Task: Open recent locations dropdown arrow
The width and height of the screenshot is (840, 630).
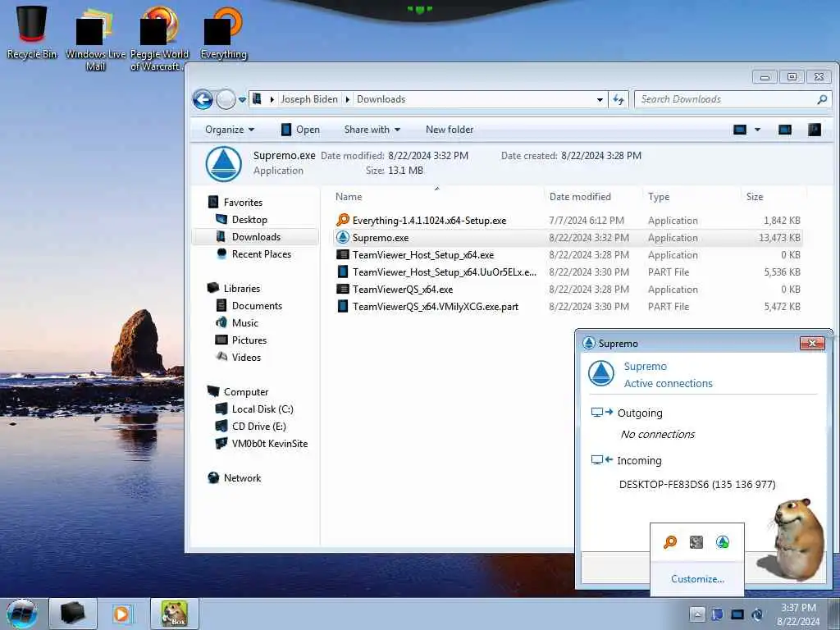Action: point(242,99)
